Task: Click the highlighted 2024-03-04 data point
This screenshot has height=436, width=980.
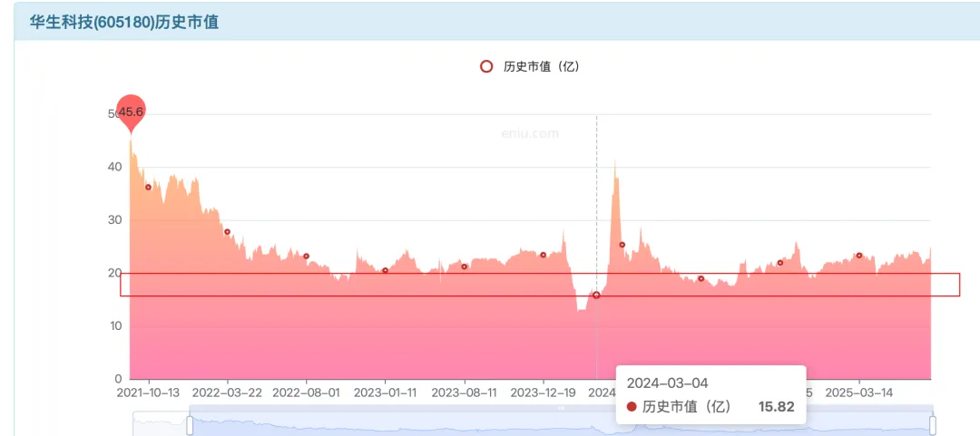Action: (x=596, y=295)
